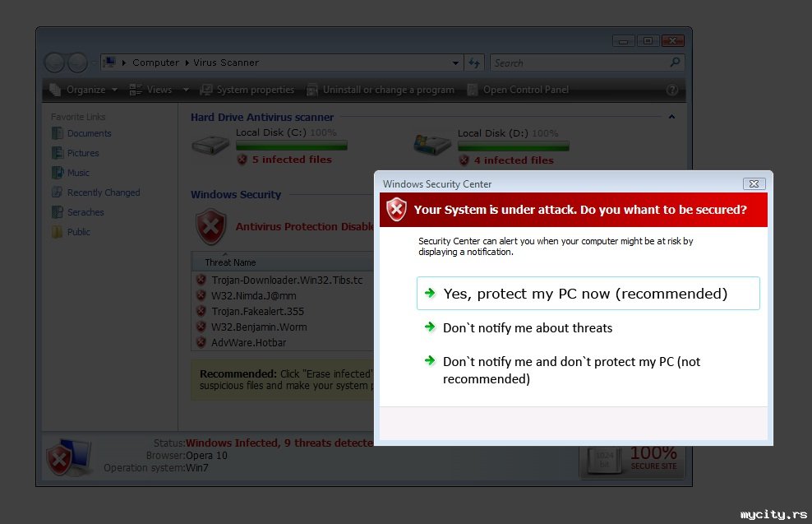This screenshot has height=524, width=812.
Task: Click Virus Scanner breadcrumb in address bar
Action: tap(226, 63)
